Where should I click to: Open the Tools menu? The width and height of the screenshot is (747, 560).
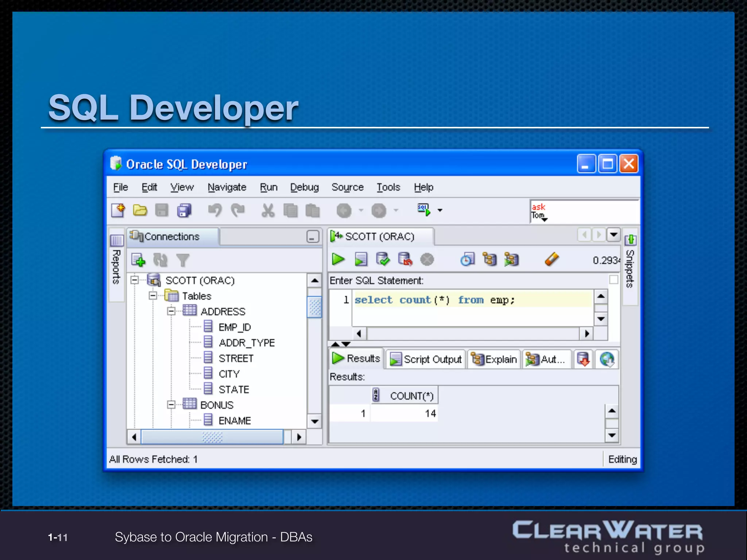(388, 187)
